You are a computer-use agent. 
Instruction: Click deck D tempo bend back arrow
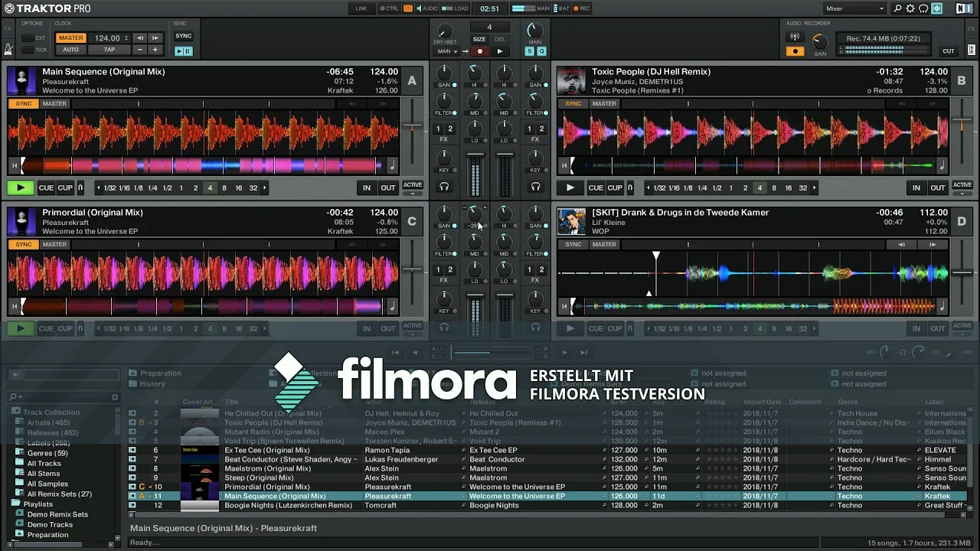coord(902,245)
